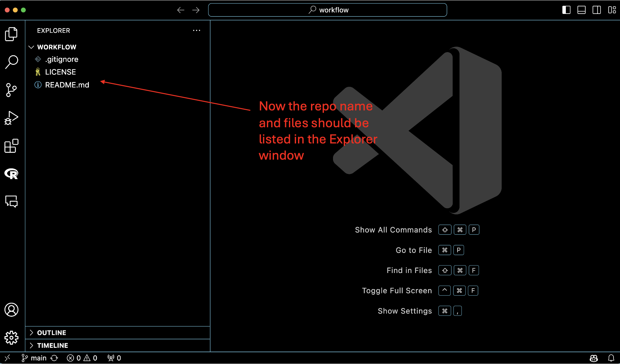Viewport: 620px width, 364px height.
Task: Open the Manage gear icon
Action: pos(11,338)
